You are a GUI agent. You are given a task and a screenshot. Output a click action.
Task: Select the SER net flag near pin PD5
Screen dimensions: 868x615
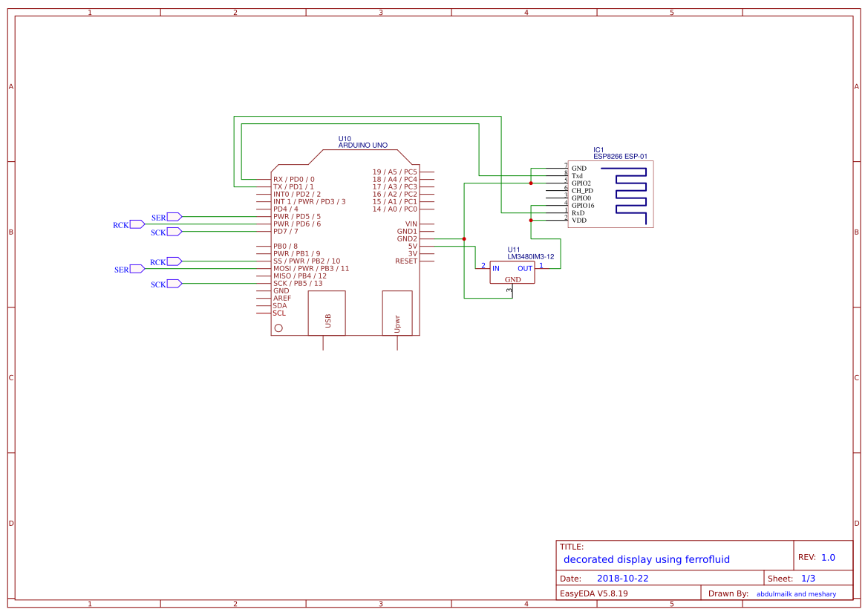pos(172,216)
